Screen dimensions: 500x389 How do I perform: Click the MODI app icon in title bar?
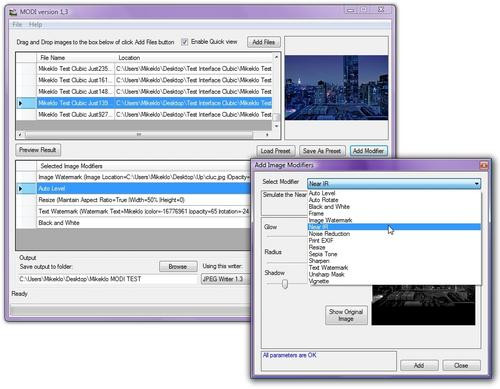click(13, 12)
